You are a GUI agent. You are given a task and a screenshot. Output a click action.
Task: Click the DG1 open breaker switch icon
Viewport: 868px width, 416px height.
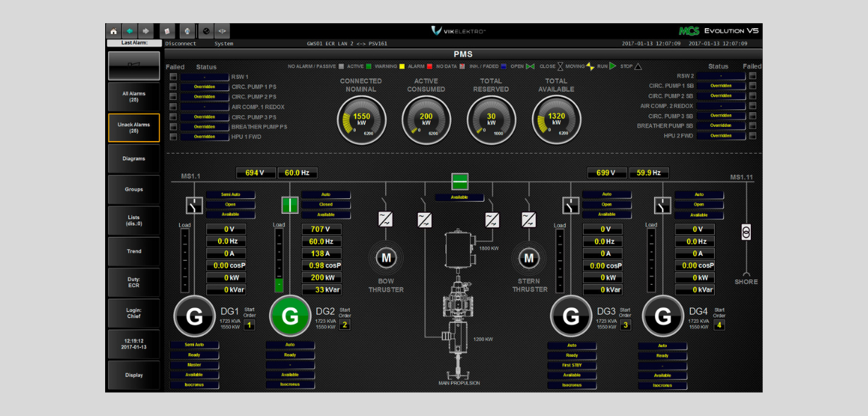(195, 205)
